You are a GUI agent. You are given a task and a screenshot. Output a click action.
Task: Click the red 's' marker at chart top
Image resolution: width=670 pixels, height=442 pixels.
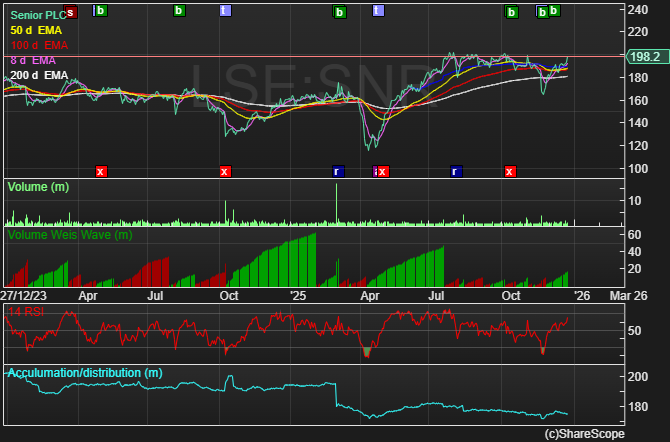(70, 11)
